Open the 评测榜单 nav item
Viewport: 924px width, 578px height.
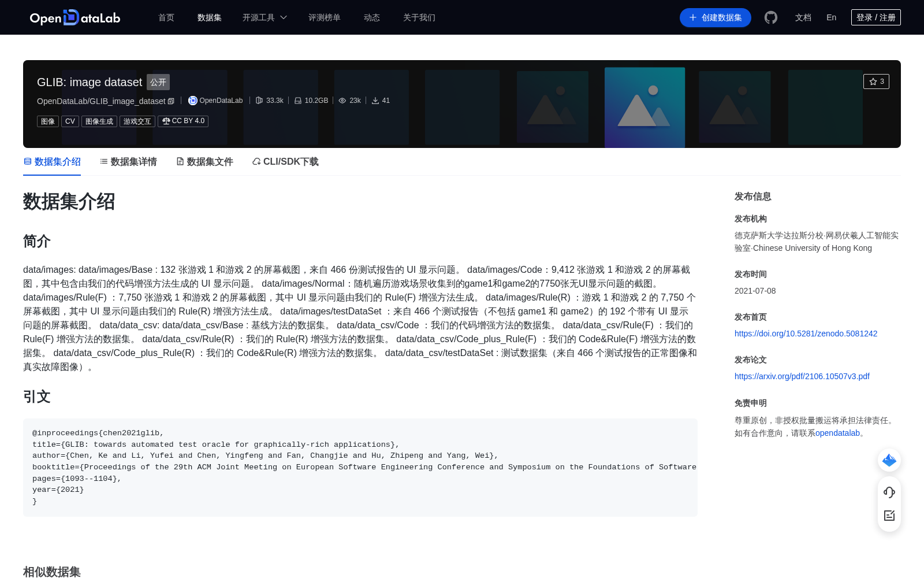[x=325, y=17]
